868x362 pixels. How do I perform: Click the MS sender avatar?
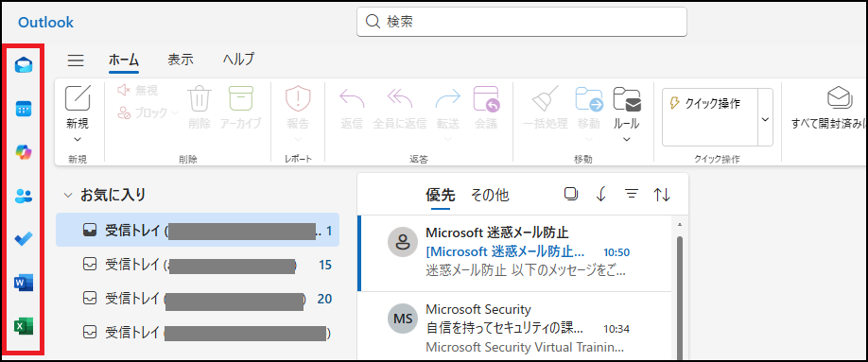[x=403, y=319]
